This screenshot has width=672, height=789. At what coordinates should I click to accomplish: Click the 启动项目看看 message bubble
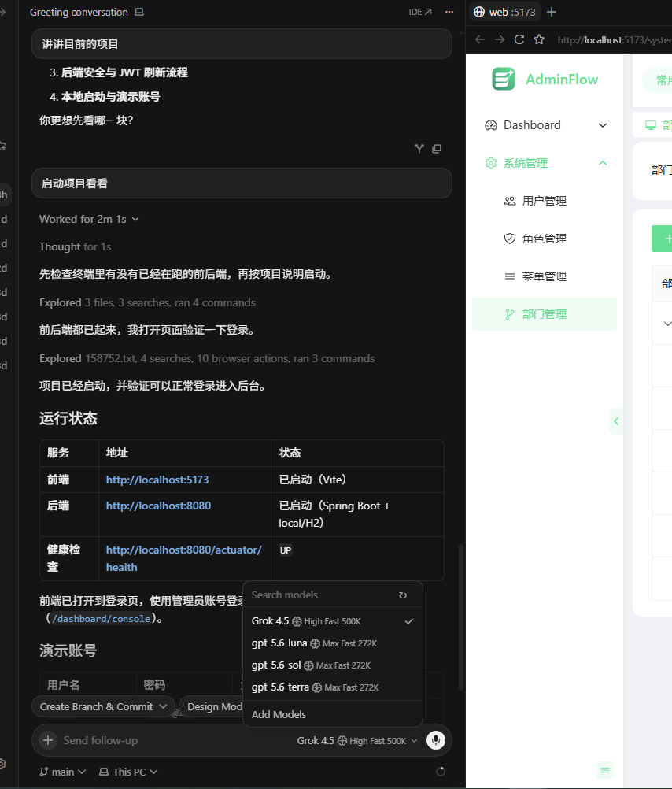[242, 183]
